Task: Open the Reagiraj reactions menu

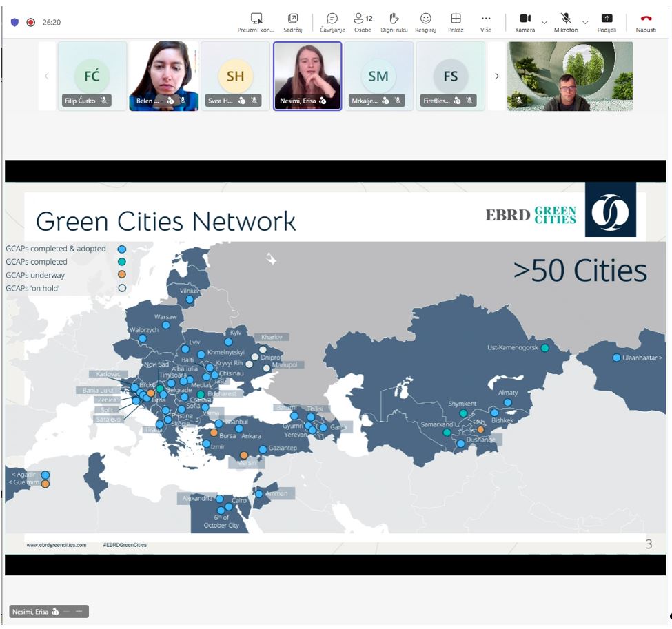Action: [x=426, y=22]
